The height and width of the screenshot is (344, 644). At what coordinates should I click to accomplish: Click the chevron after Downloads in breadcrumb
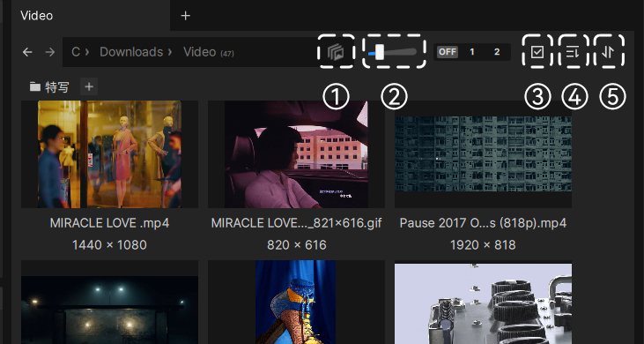pyautogui.click(x=170, y=52)
